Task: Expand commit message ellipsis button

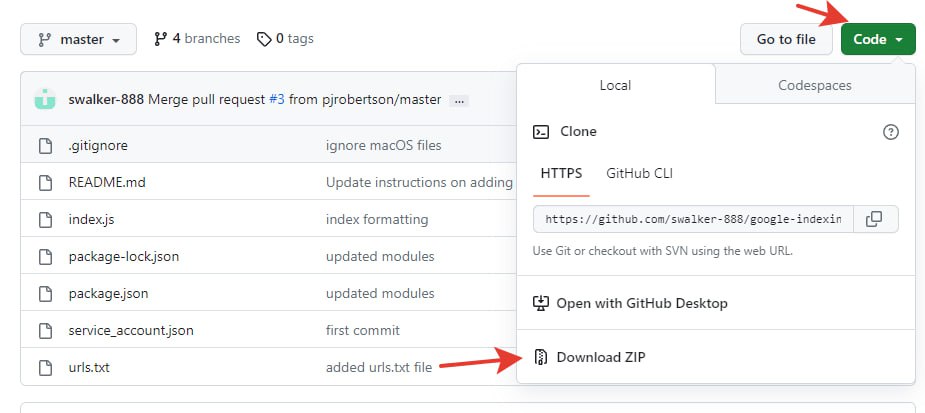Action: tap(459, 101)
